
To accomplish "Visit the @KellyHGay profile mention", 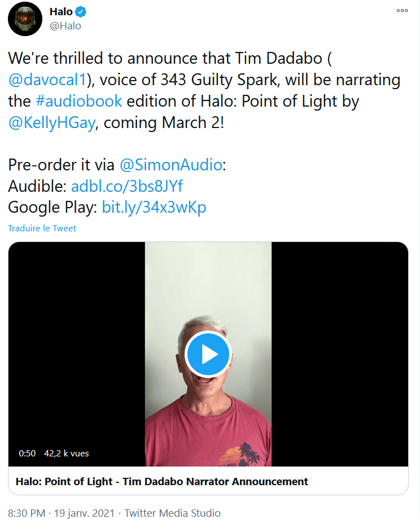I will click(x=51, y=123).
